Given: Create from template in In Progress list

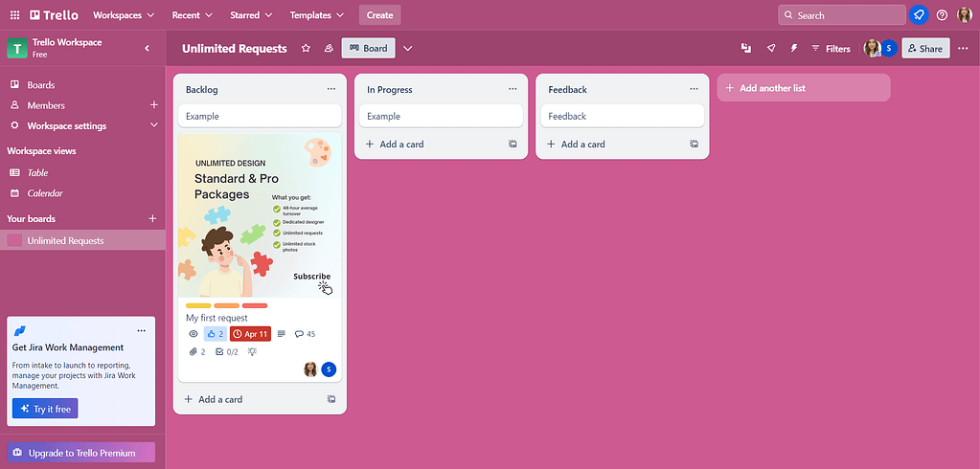Looking at the screenshot, I should coord(513,145).
